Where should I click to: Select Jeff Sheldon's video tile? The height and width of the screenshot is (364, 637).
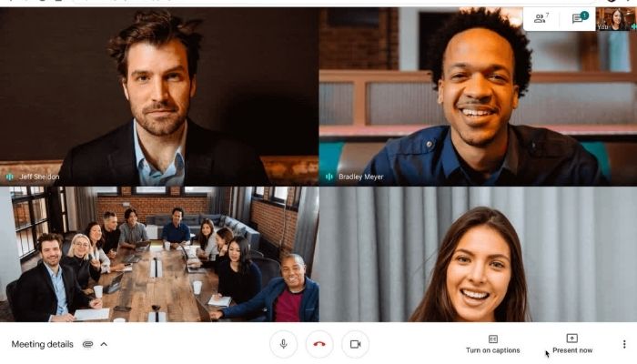pyautogui.click(x=159, y=96)
